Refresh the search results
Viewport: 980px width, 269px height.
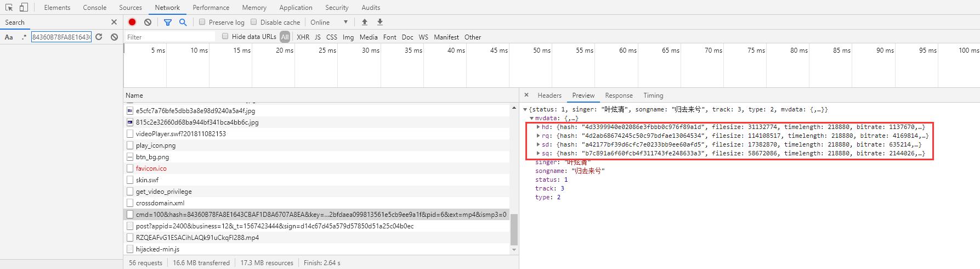point(99,37)
